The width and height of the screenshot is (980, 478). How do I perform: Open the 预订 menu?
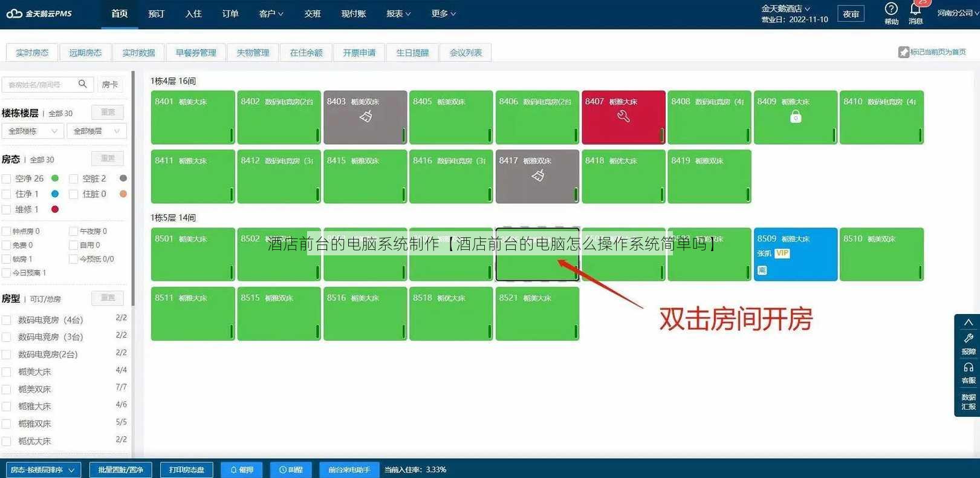tap(157, 13)
